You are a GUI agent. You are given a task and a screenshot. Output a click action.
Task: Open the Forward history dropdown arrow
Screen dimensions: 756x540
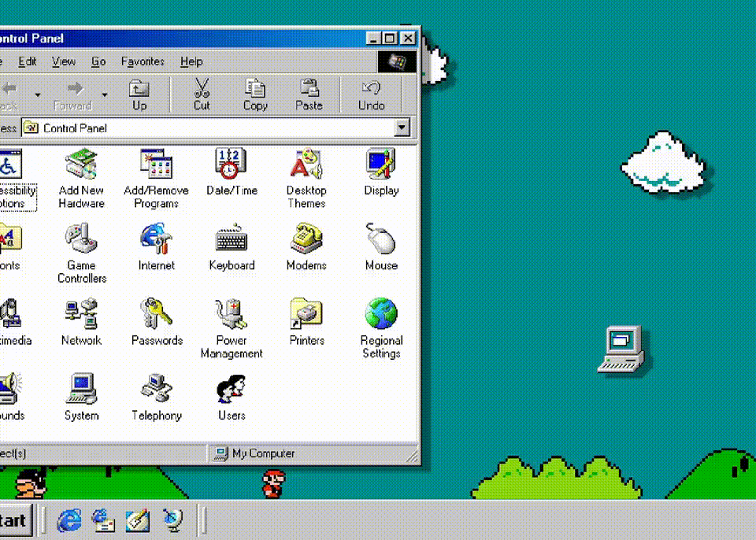pos(105,95)
